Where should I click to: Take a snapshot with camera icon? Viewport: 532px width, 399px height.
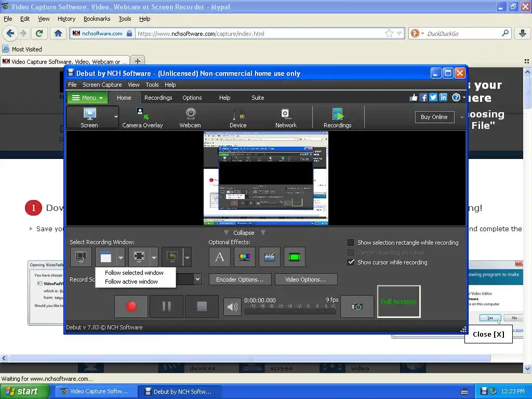[357, 307]
